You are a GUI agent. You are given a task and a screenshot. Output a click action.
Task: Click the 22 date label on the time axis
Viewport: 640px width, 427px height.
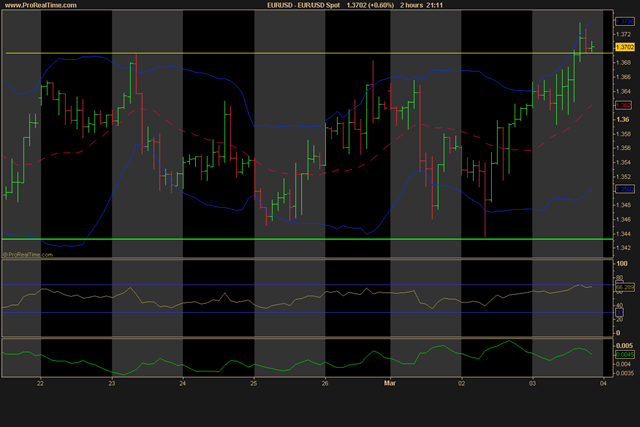coord(40,383)
